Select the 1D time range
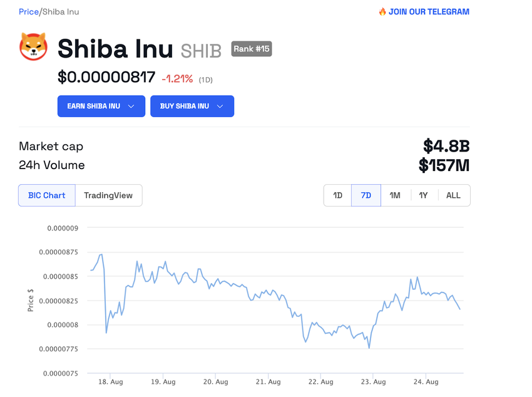Viewport: 532px width, 397px height. click(x=338, y=195)
